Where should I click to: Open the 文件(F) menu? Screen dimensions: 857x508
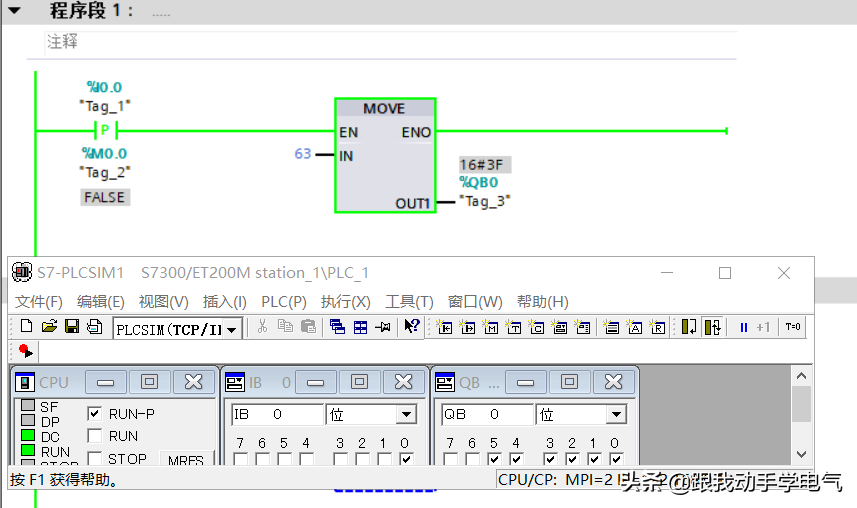(39, 302)
